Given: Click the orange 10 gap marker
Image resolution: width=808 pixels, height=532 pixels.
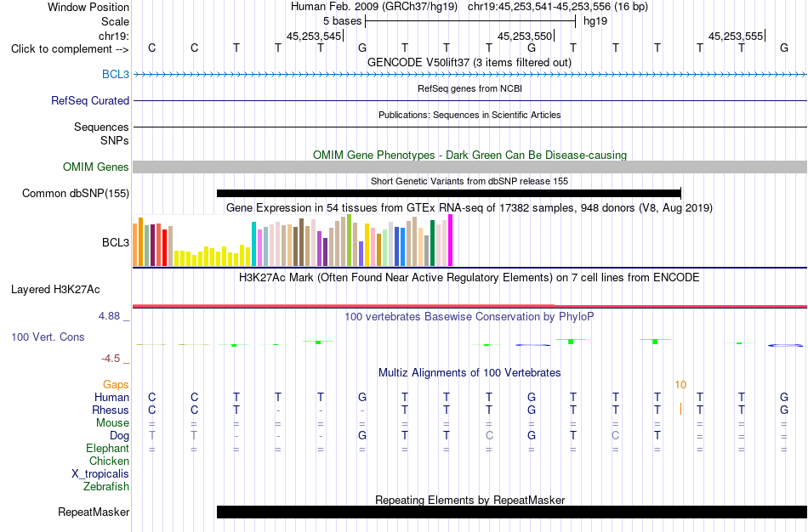Looking at the screenshot, I should point(680,385).
